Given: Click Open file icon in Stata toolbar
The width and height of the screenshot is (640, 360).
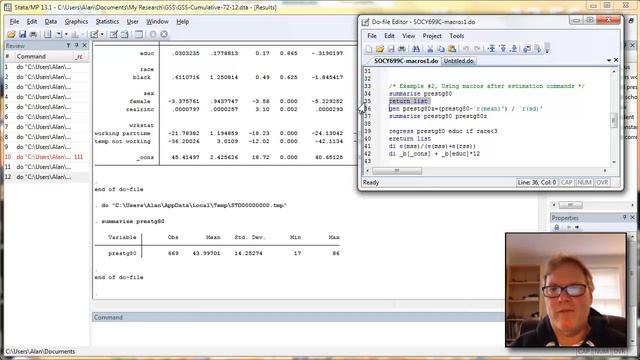Looking at the screenshot, I should (11, 35).
